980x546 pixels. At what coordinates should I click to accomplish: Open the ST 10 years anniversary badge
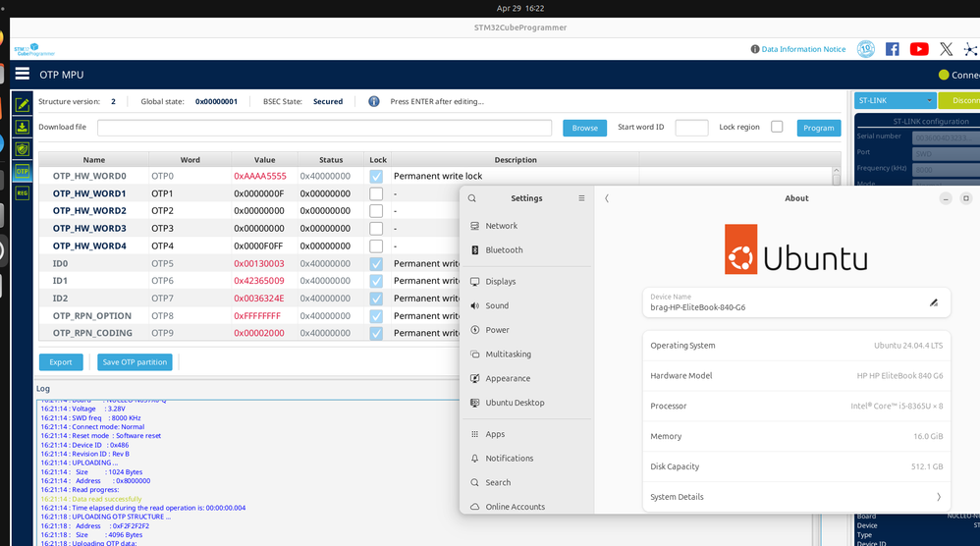tap(866, 49)
